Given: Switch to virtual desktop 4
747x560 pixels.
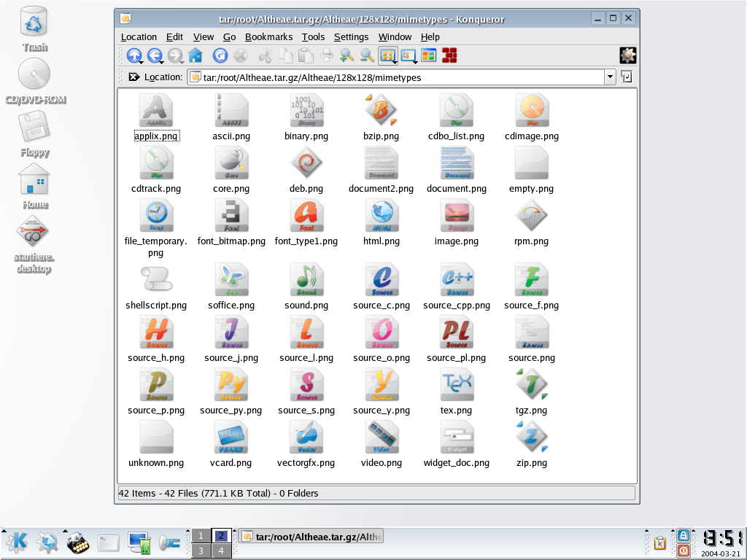Looking at the screenshot, I should click(221, 551).
